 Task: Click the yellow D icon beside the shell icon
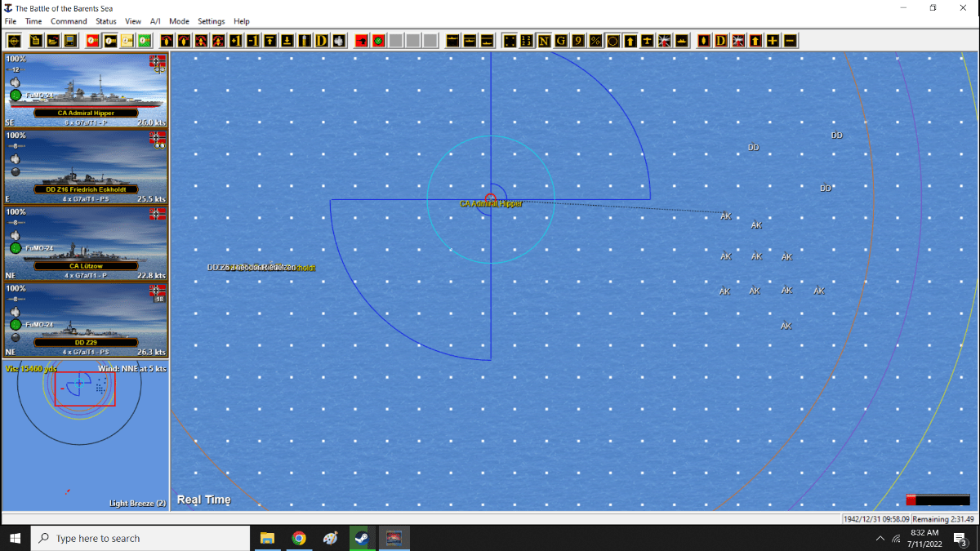[322, 41]
